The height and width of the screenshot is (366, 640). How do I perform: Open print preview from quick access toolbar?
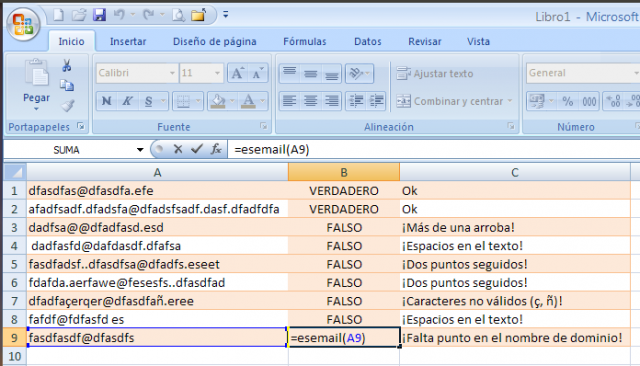178,16
